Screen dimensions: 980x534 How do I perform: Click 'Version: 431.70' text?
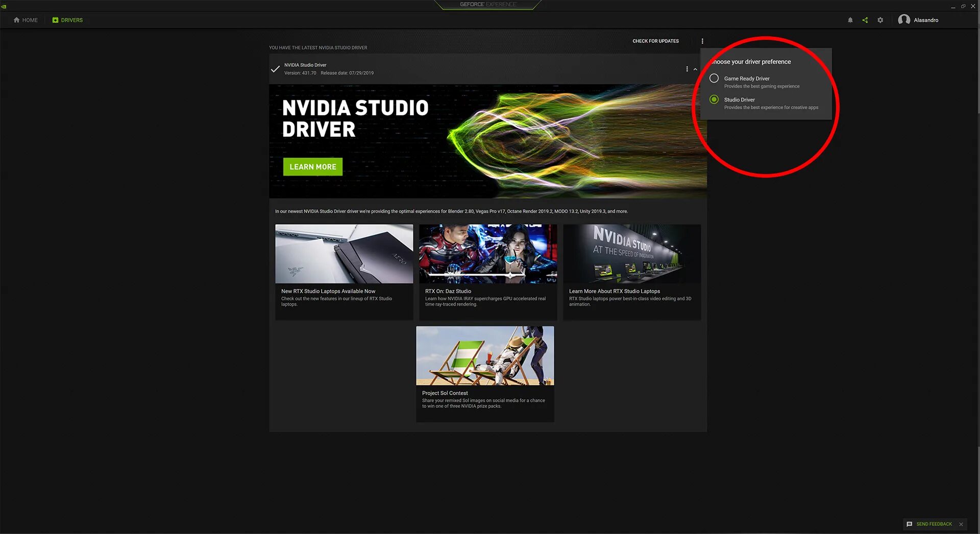[300, 73]
